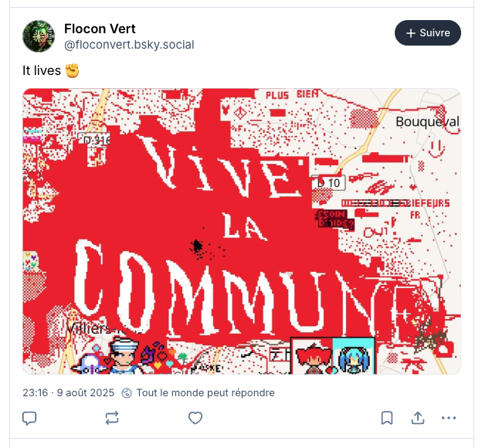The height and width of the screenshot is (448, 482).
Task: Click the raised fist emoji in post text
Action: click(73, 70)
